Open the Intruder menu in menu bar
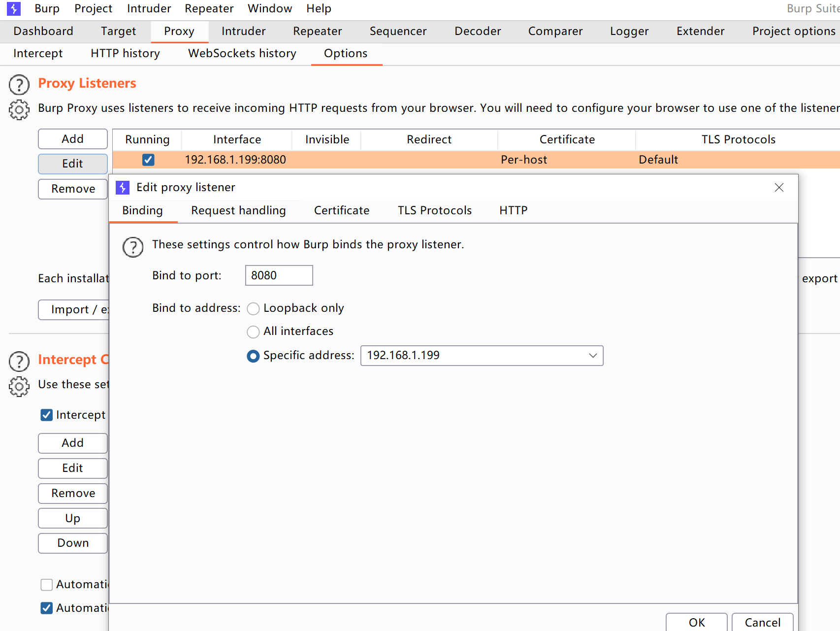 tap(149, 8)
